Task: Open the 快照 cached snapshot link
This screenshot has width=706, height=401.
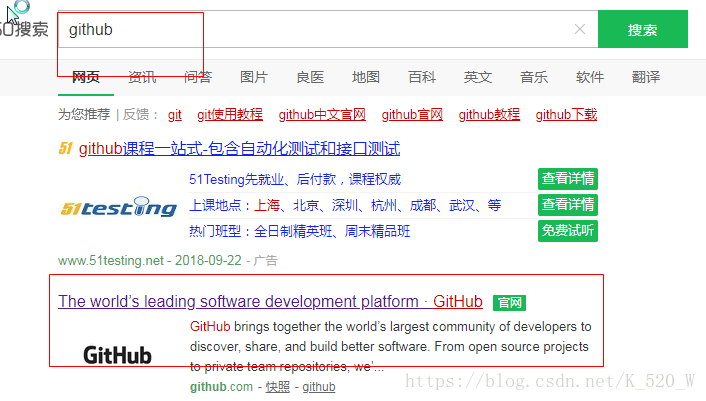Action: click(278, 387)
